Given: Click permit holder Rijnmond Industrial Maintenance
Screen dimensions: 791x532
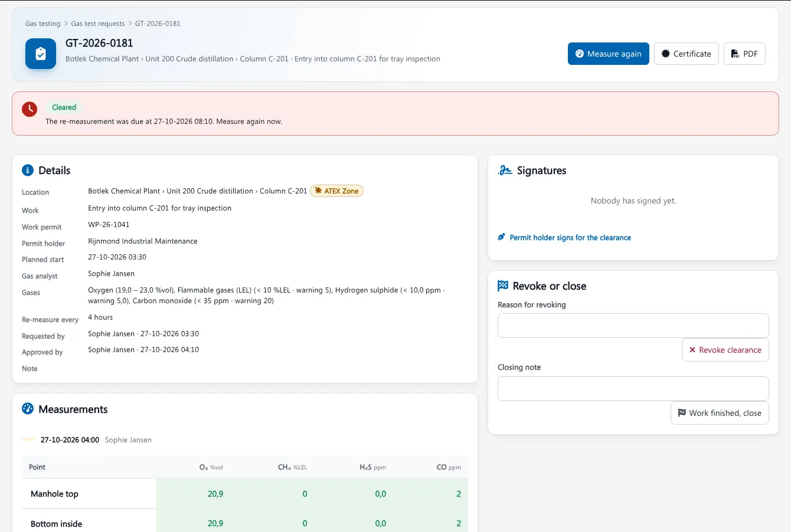Looking at the screenshot, I should click(x=143, y=241).
